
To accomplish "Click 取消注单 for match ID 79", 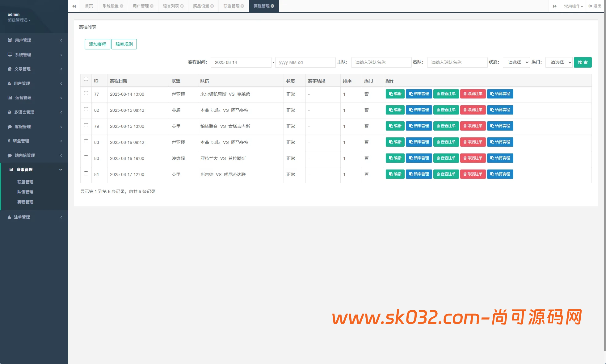I will [x=473, y=126].
